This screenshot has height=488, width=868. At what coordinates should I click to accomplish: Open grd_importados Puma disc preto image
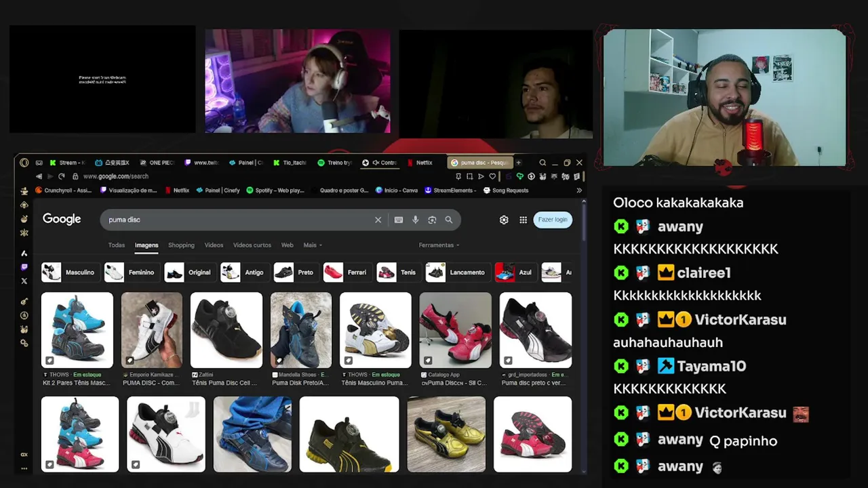pyautogui.click(x=536, y=330)
